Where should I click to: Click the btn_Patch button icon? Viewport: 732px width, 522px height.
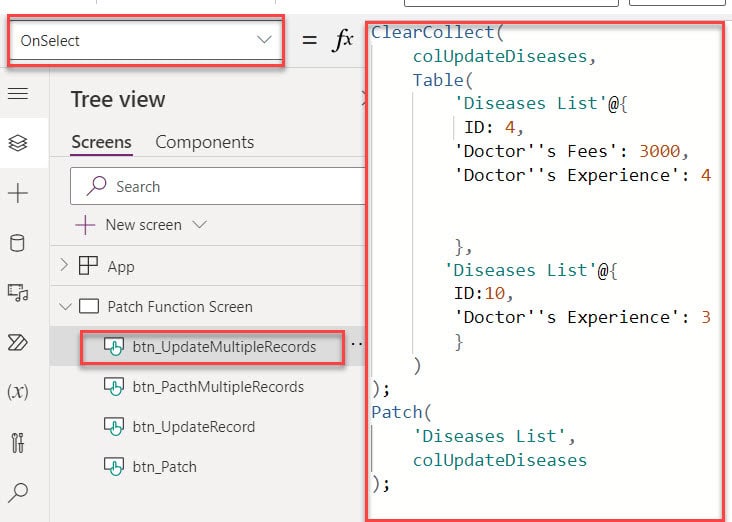(114, 467)
